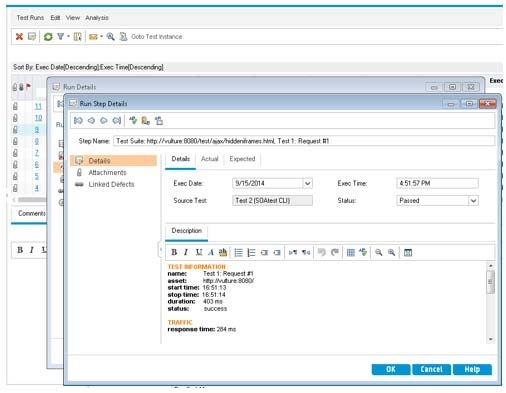Open the Exec Date dropdown
This screenshot has width=506, height=393.
pyautogui.click(x=307, y=183)
